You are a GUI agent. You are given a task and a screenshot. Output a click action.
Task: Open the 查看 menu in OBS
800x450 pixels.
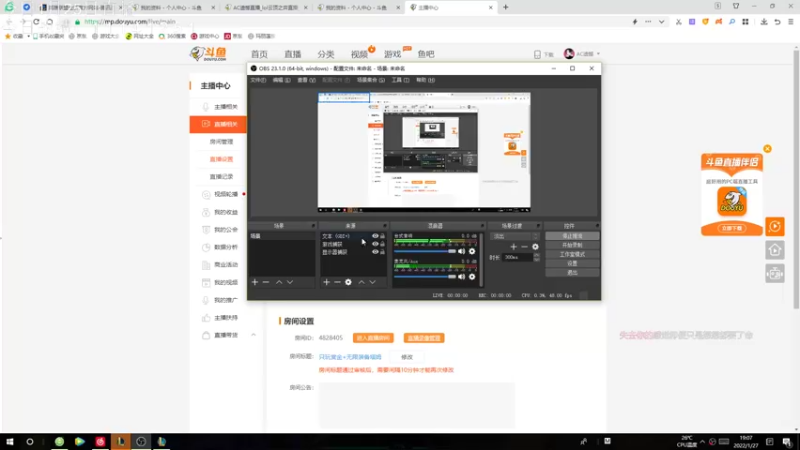tap(307, 80)
